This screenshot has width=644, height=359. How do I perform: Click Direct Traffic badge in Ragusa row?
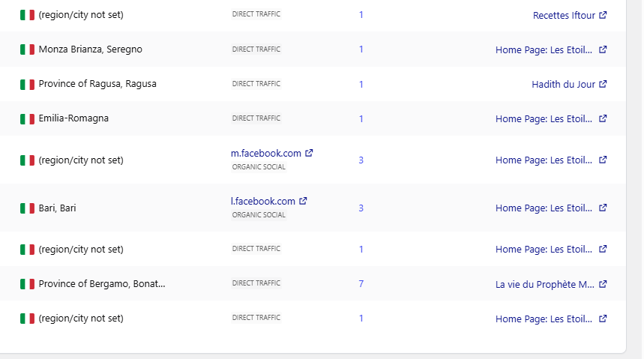click(x=256, y=84)
